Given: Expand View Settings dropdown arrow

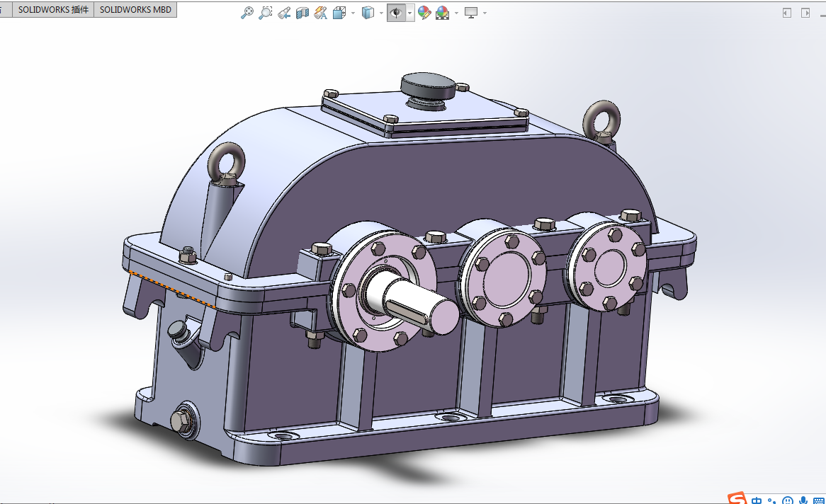Looking at the screenshot, I should click(x=485, y=13).
